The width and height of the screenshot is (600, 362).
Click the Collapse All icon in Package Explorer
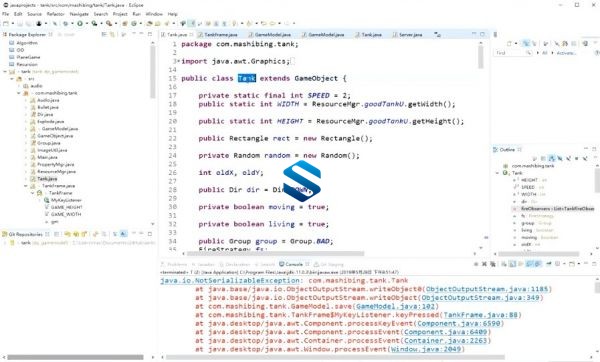pos(104,34)
